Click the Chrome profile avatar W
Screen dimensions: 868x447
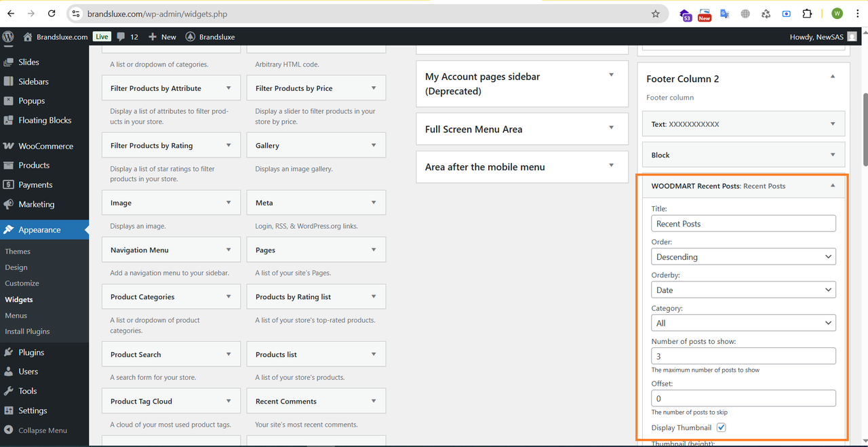point(837,14)
